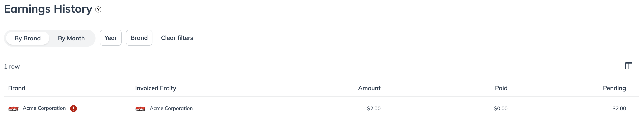Viewport: 644px width, 127px height.
Task: Click the Acme Corporation invoiced entity name
Action: pos(171,108)
